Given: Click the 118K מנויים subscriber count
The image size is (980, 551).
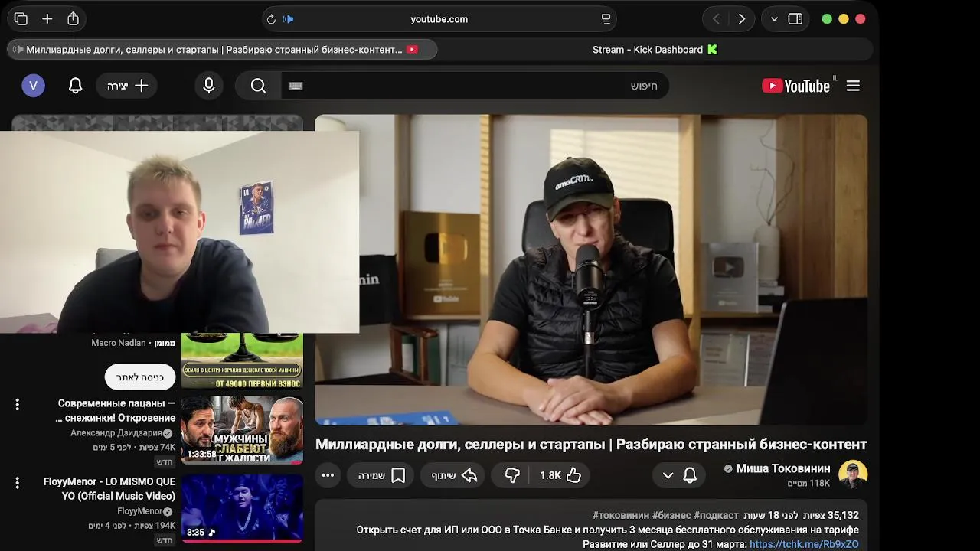Looking at the screenshot, I should pyautogui.click(x=808, y=484).
